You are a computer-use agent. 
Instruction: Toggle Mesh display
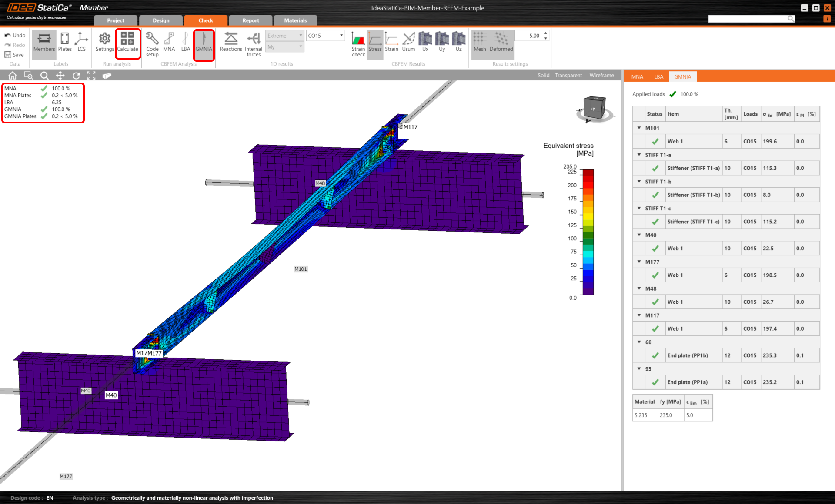tap(480, 42)
